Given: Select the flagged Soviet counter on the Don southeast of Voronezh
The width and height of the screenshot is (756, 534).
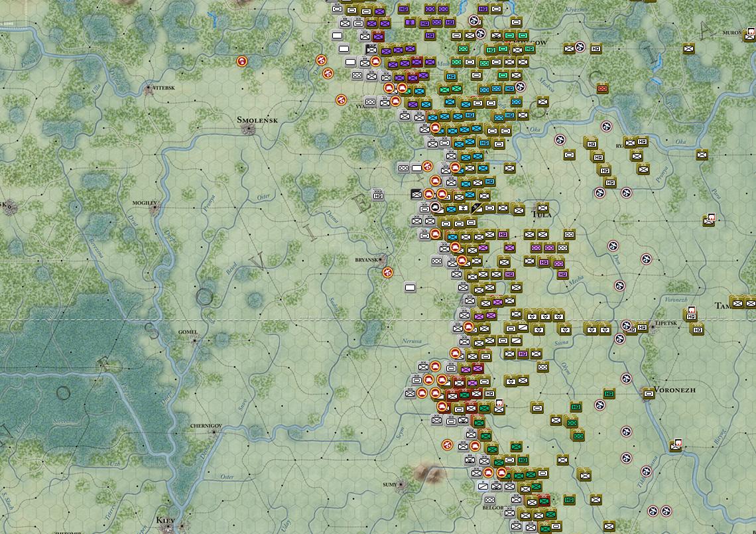Looking at the screenshot, I should 676,446.
